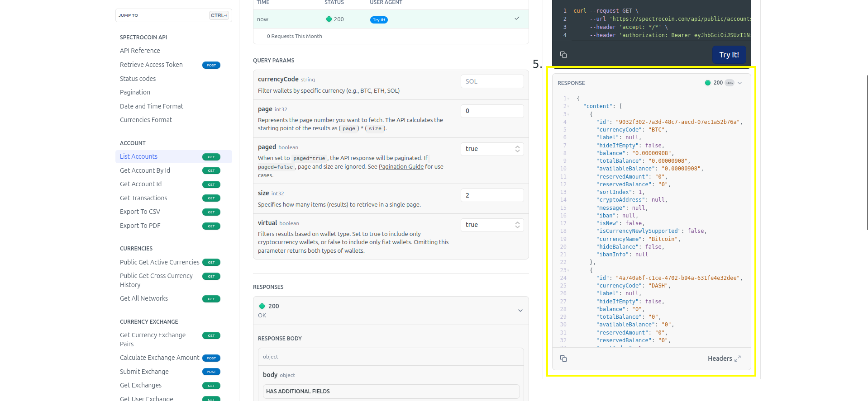
Task: Expand the response with Headers arrow icon
Action: point(738,359)
